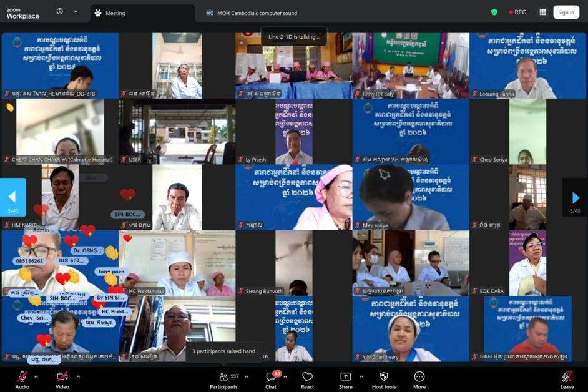The image size is (588, 392).
Task: Select Loeurng Panha's video tile
Action: 528,66
